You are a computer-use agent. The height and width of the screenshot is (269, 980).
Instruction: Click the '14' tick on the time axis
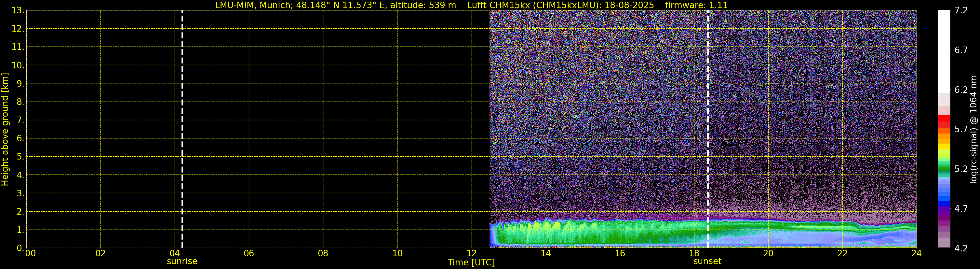(x=545, y=253)
